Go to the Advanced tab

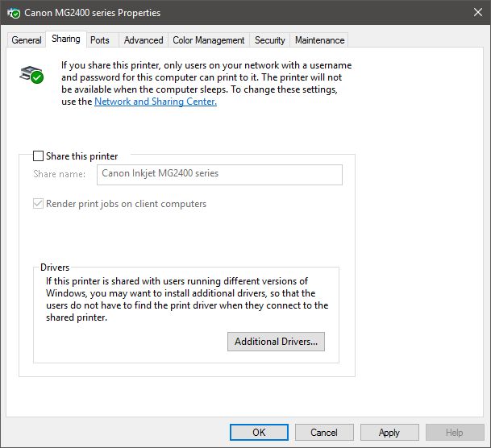point(144,40)
